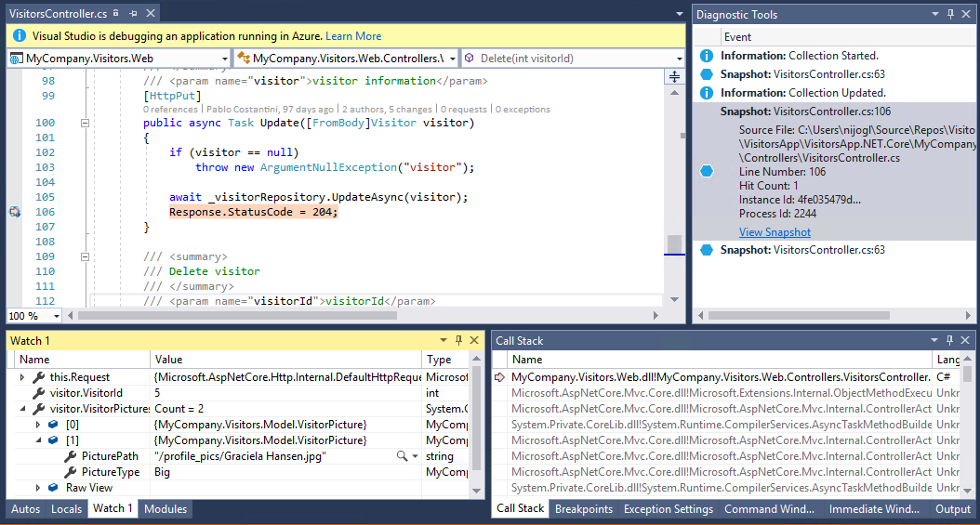Click the Diagnostic Tools horizontal scrollbar thumb

pos(799,316)
